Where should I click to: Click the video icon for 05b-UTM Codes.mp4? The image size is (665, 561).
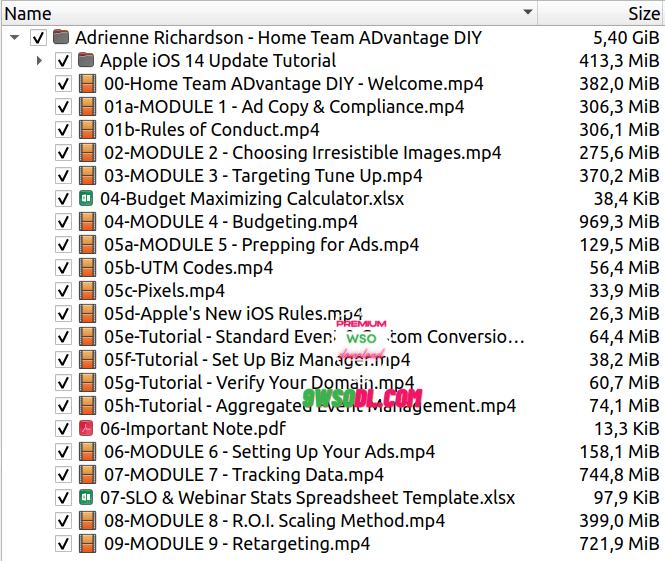pyautogui.click(x=87, y=268)
